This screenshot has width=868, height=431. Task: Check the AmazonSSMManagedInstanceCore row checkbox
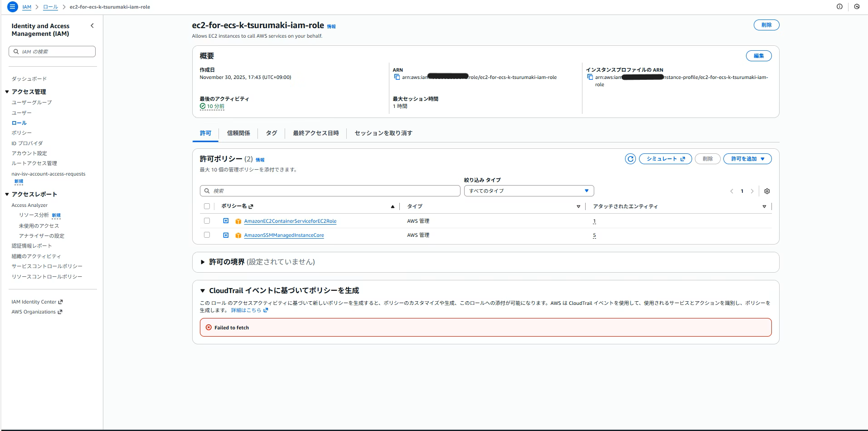coord(207,235)
